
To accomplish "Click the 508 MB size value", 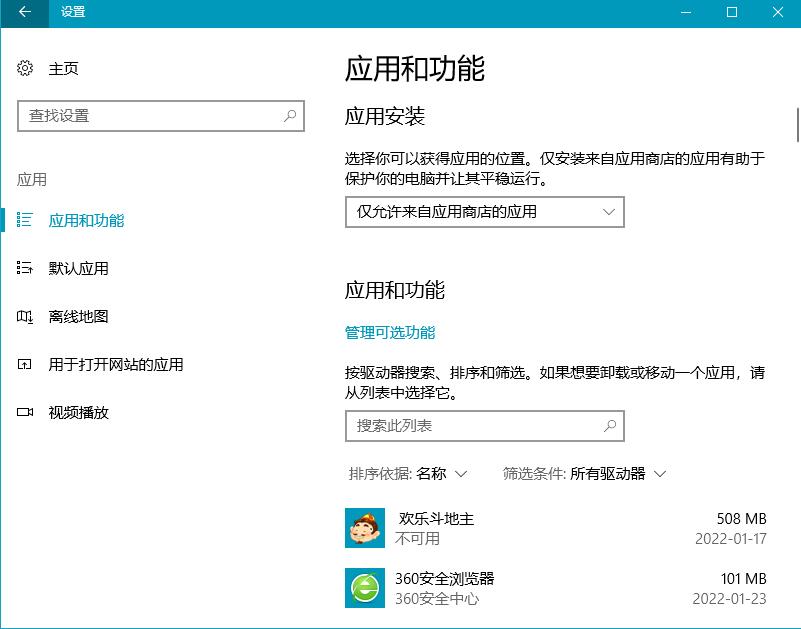I will tap(741, 519).
